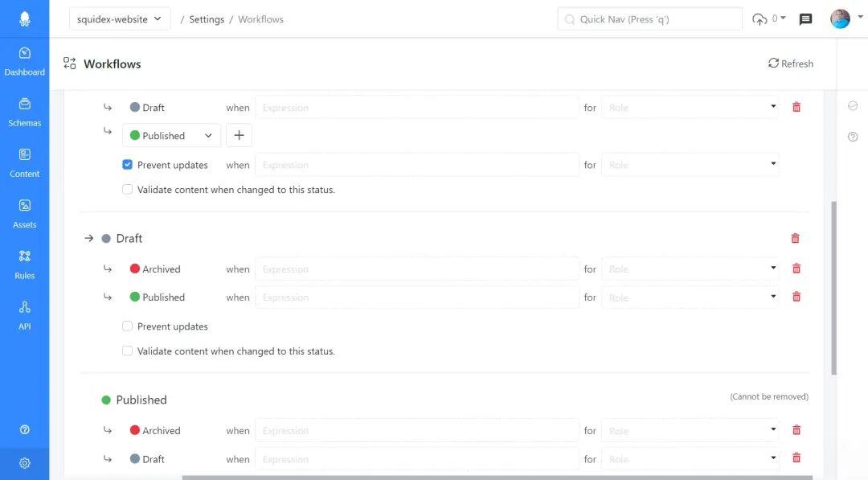Screen dimensions: 868x480
Task: Navigate to Settings breadcrumb
Action: pos(207,19)
